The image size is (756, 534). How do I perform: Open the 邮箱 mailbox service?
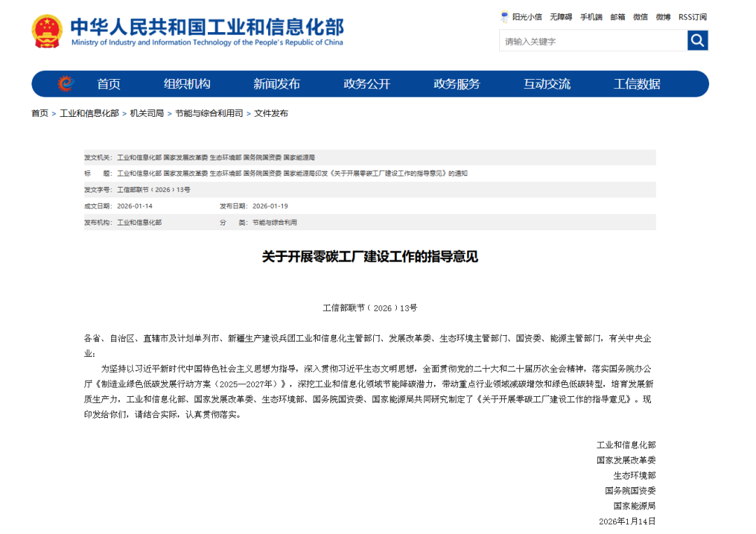click(615, 17)
